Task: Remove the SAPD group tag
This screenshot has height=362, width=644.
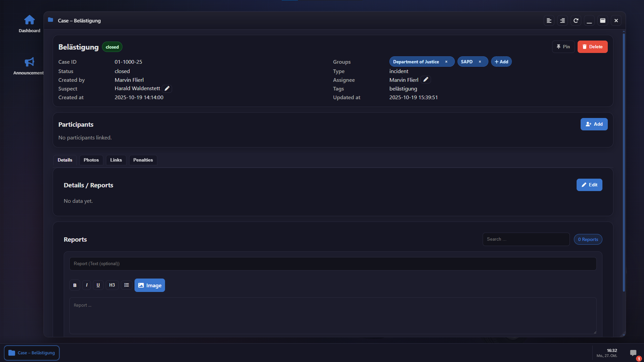Action: 480,62
